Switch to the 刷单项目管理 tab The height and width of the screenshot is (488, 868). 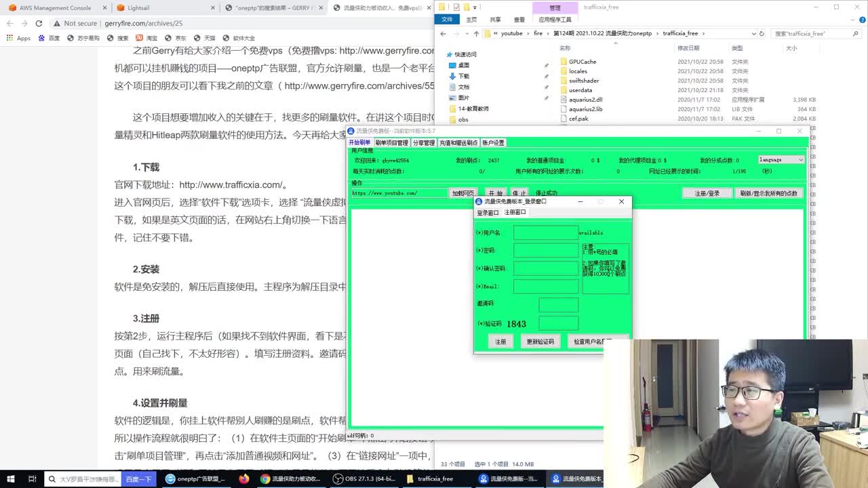[x=392, y=143]
